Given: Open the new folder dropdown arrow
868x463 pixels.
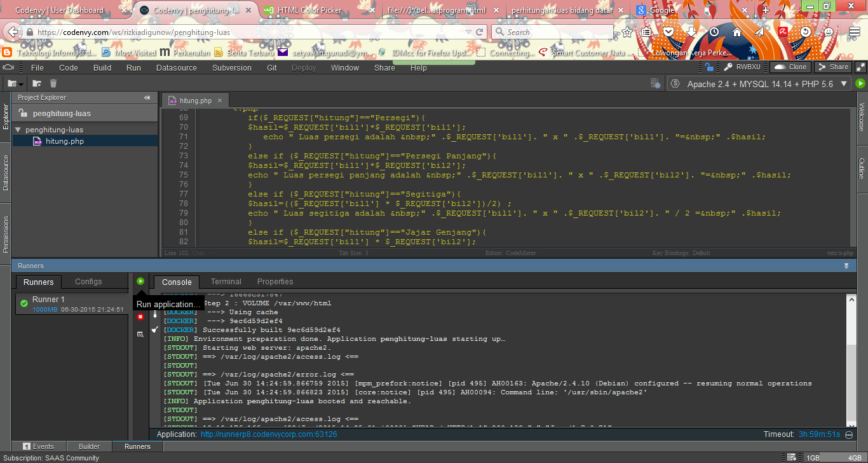Looking at the screenshot, I should point(21,84).
